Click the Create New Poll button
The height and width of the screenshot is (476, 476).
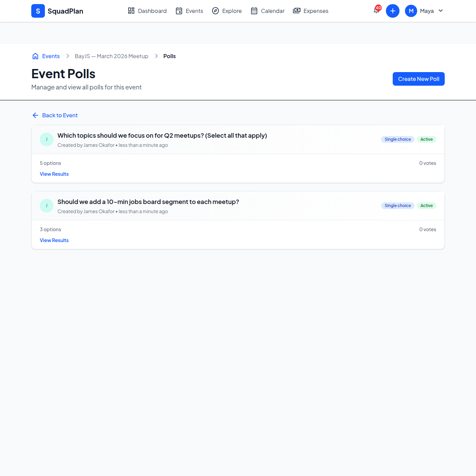[419, 79]
